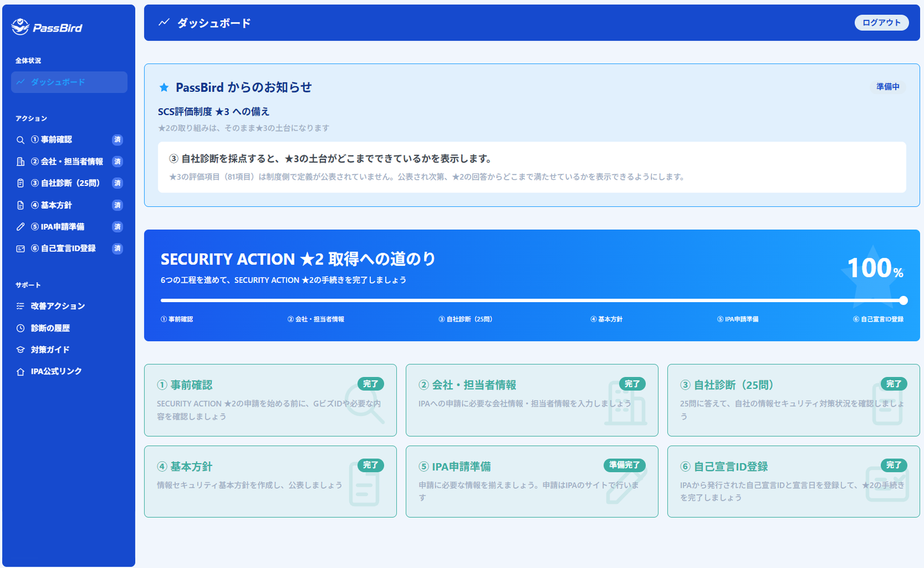Image resolution: width=924 pixels, height=568 pixels.
Task: Click the star icon next to PassBird からのお知らせ
Action: point(164,87)
